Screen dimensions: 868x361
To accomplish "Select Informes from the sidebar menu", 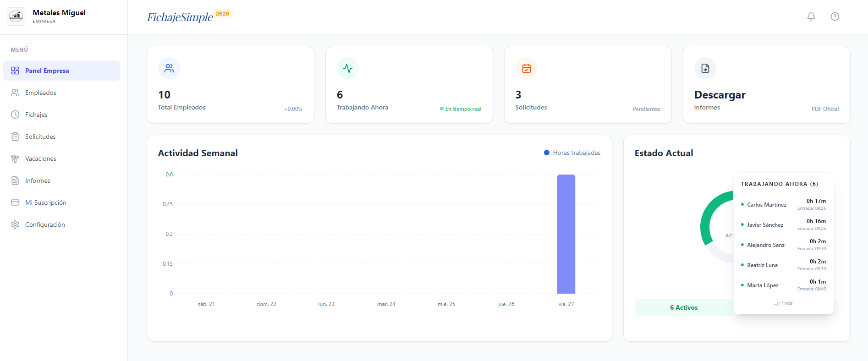I will coord(38,180).
